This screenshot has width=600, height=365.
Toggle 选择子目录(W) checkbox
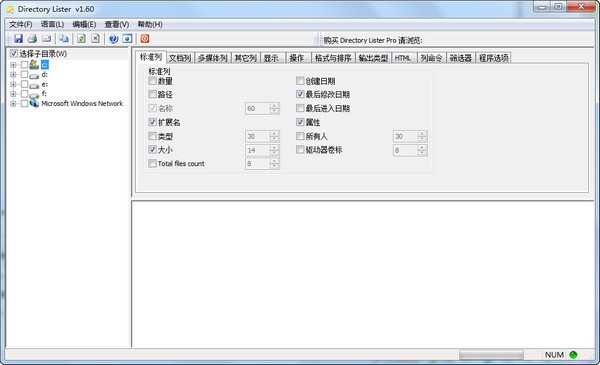coord(14,54)
